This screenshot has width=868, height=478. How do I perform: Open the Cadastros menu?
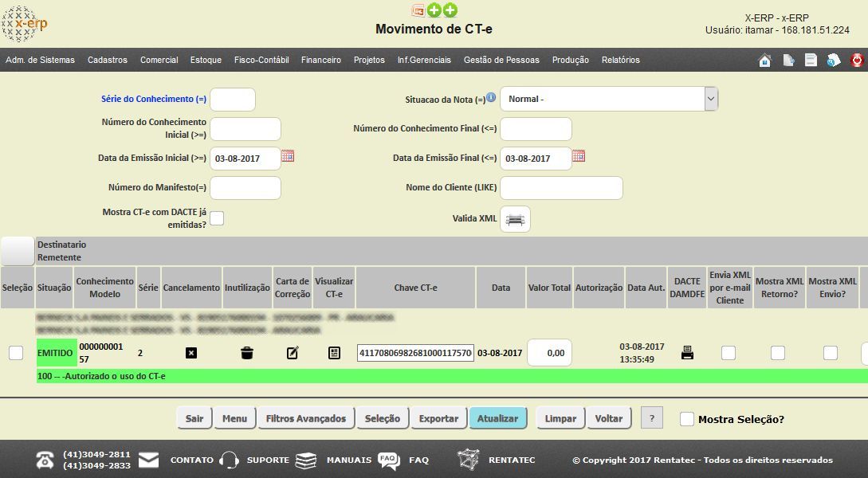click(108, 60)
